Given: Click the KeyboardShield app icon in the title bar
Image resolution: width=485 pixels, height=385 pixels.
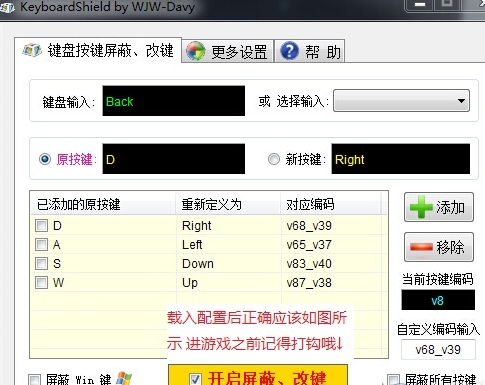Looking at the screenshot, I should click(7, 7).
